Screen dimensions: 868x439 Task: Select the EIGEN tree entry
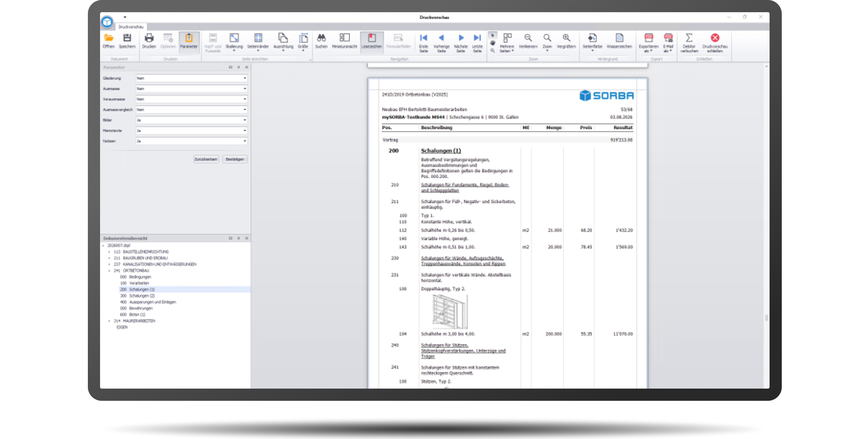coord(122,327)
